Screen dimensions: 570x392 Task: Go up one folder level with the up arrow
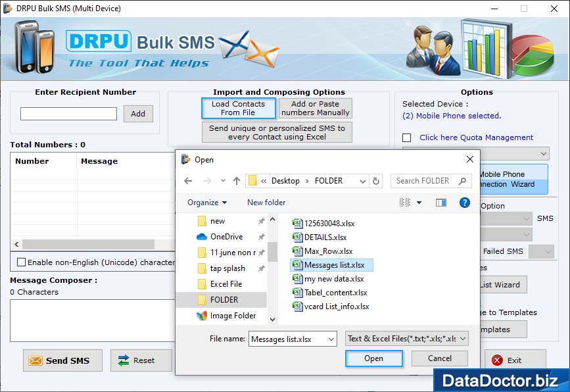coord(237,181)
